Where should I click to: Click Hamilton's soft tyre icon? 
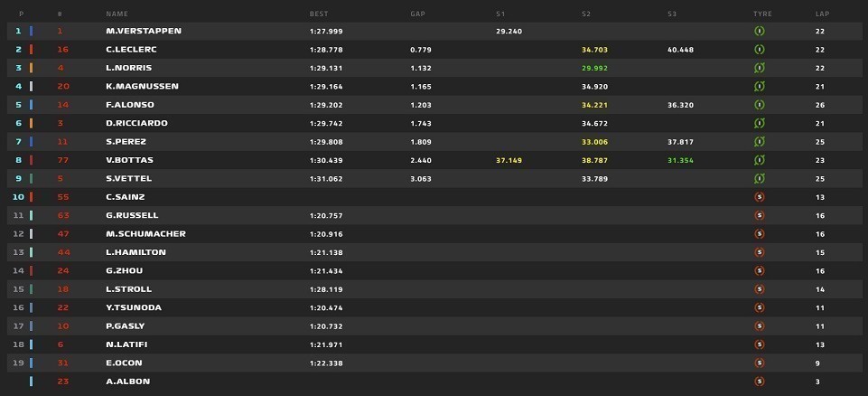click(x=760, y=252)
